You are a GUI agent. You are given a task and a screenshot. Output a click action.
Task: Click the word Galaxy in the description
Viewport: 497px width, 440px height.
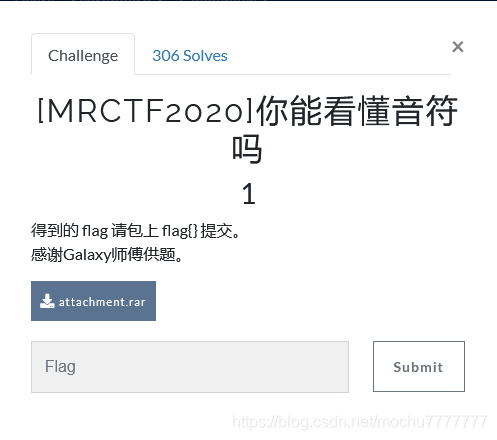pyautogui.click(x=87, y=255)
